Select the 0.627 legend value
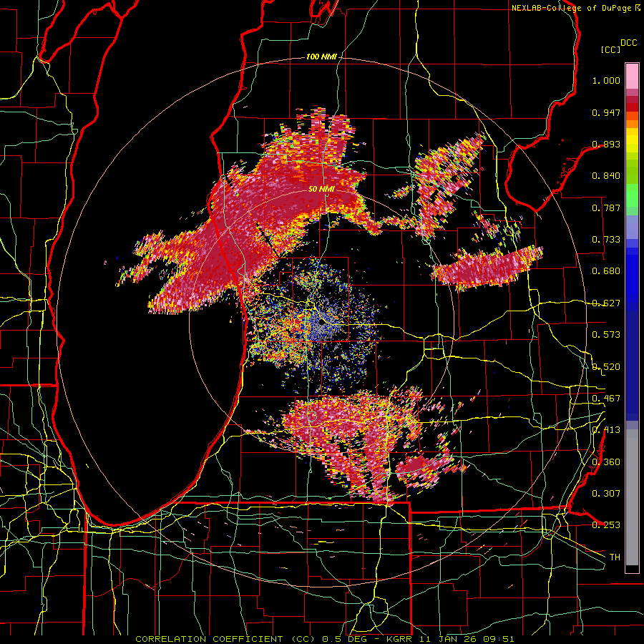The width and height of the screenshot is (644, 644). pyautogui.click(x=606, y=303)
